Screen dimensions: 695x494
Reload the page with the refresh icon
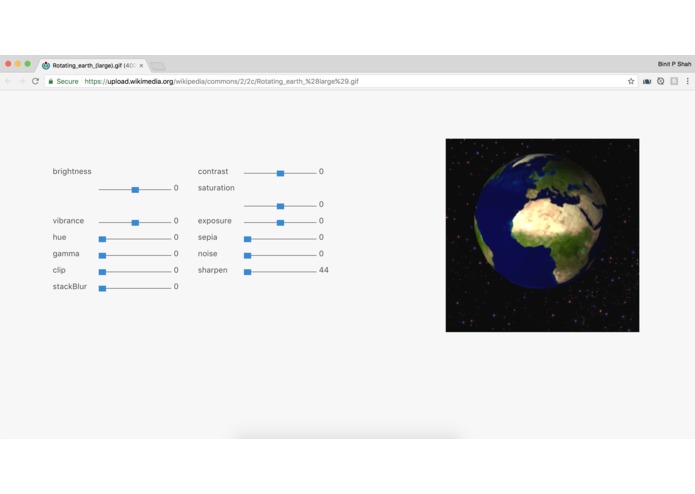pos(35,81)
